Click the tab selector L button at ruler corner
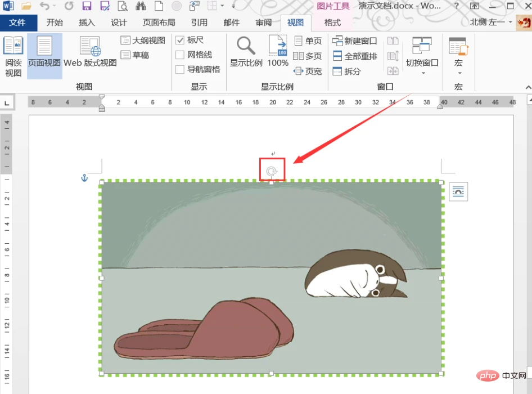Screen dimensions: 532x394 [7, 103]
